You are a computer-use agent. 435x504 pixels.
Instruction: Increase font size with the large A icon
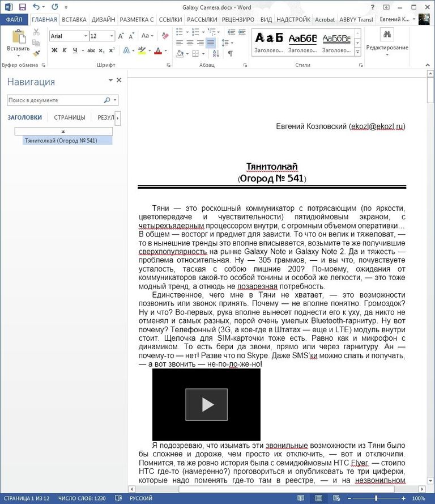[x=121, y=36]
